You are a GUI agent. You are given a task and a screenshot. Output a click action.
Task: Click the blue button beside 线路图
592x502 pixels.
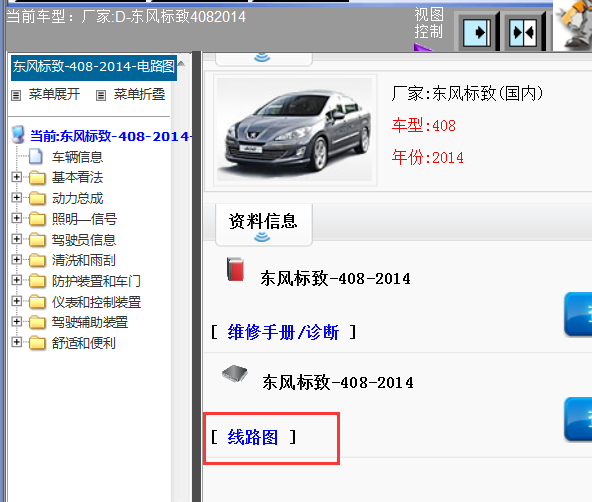578,419
